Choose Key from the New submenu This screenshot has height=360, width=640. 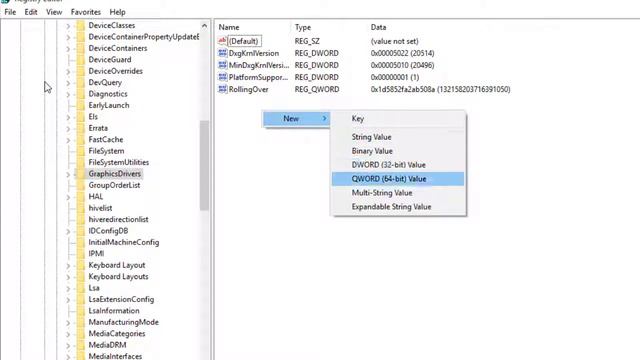pyautogui.click(x=398, y=119)
